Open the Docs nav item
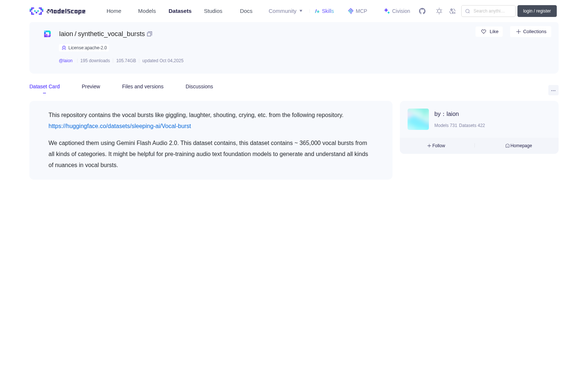 (246, 11)
